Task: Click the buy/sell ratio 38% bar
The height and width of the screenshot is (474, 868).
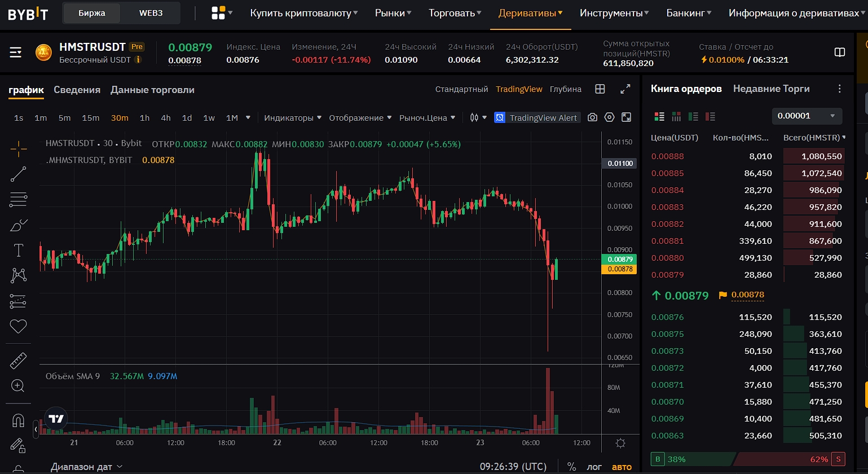Action: point(693,459)
